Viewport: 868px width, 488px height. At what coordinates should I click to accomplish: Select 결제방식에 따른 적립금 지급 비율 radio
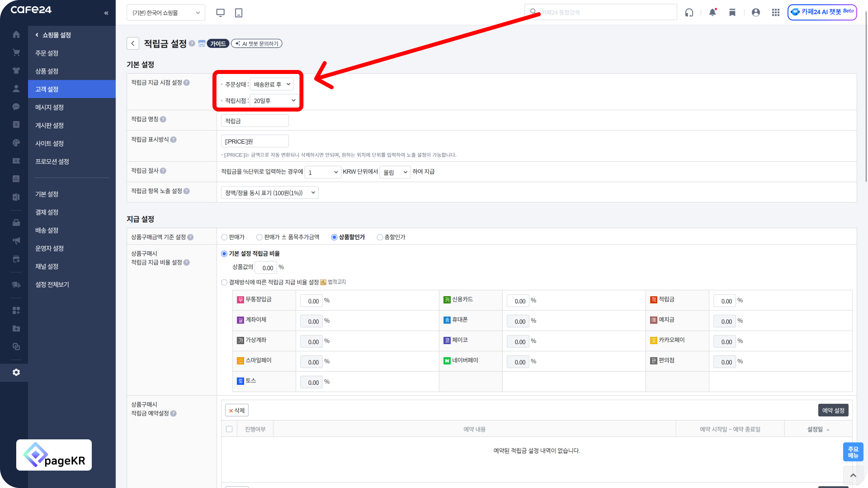pyautogui.click(x=224, y=282)
